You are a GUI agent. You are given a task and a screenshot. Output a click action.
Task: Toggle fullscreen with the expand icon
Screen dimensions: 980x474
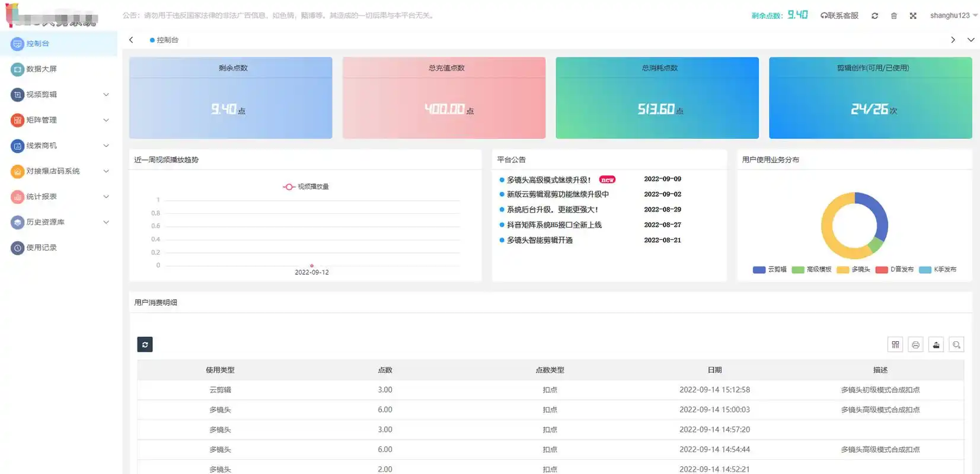[x=913, y=16]
